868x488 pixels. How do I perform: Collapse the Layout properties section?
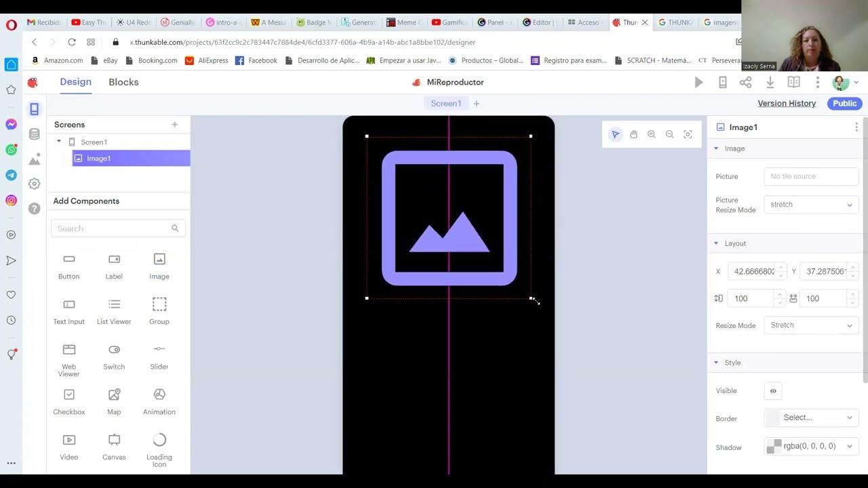716,243
